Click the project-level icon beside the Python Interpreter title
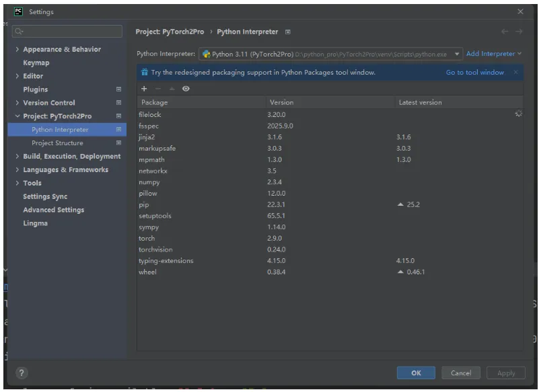Image resolution: width=539 pixels, height=392 pixels. 288,32
